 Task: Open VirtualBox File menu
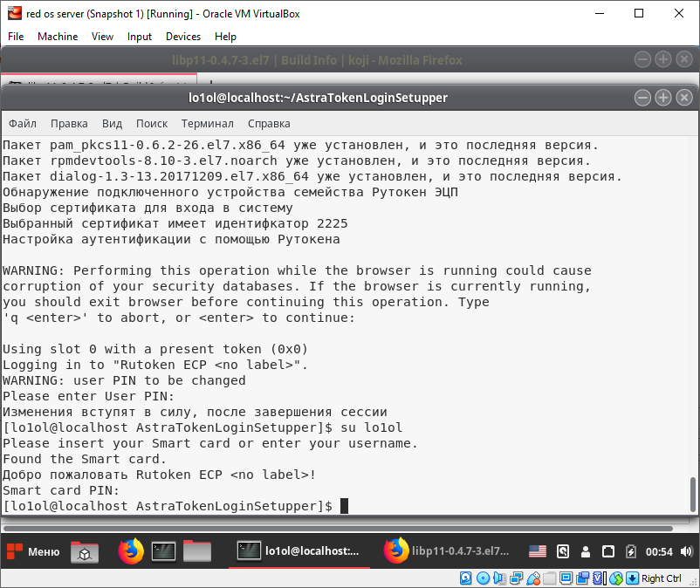(x=16, y=37)
